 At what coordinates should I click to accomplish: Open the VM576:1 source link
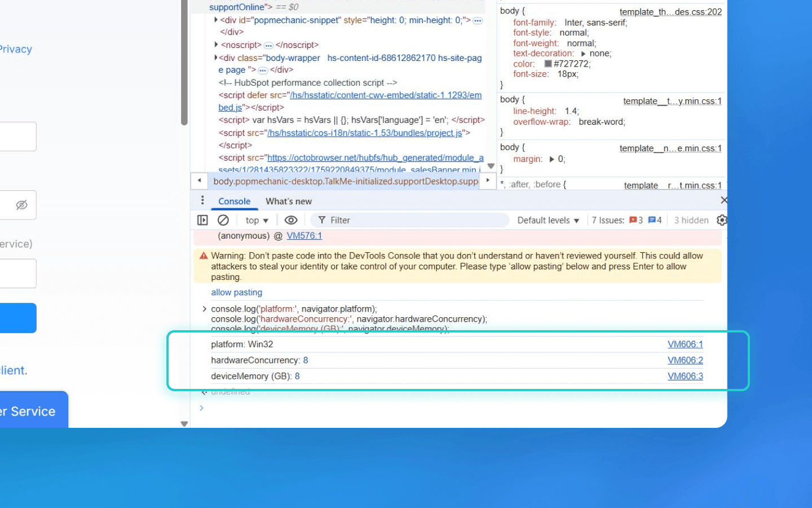tap(304, 236)
